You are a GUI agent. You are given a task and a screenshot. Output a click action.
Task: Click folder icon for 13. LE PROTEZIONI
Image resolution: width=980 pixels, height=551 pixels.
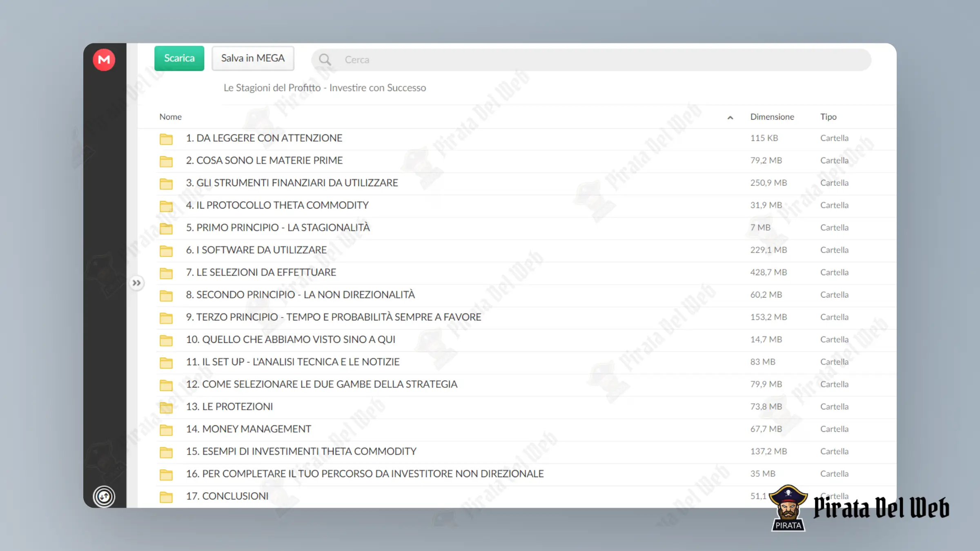click(x=166, y=407)
